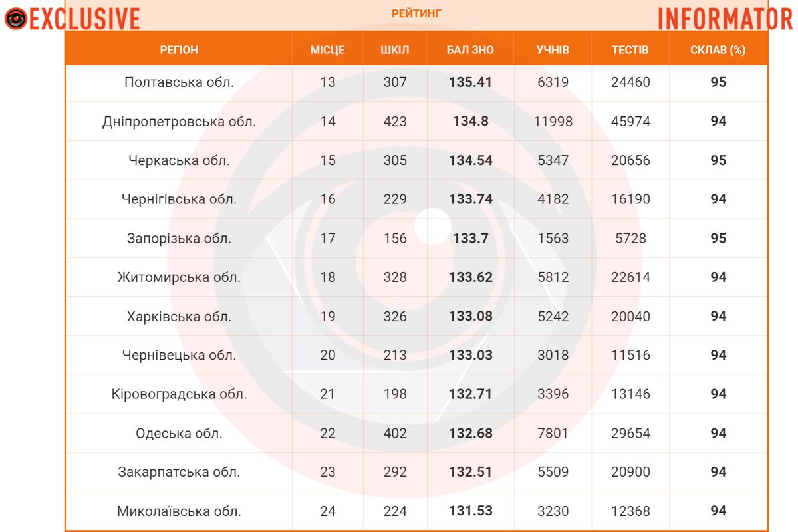
Task: Click the РЕЙТИНГ title above table
Action: pos(416,13)
